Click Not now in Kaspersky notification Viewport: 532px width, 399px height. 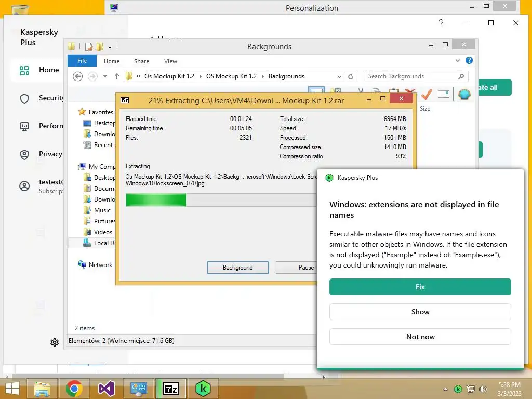coord(420,337)
